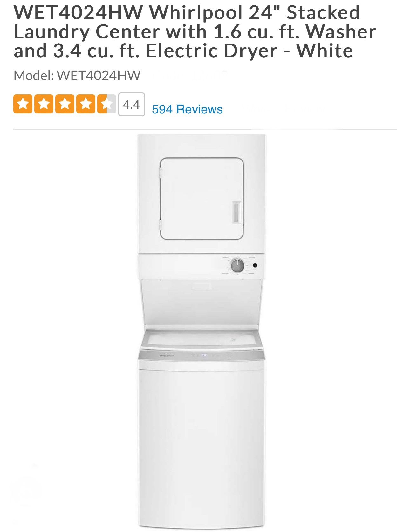The image size is (410, 532).
Task: Click the dryer door in product image
Action: point(202,199)
